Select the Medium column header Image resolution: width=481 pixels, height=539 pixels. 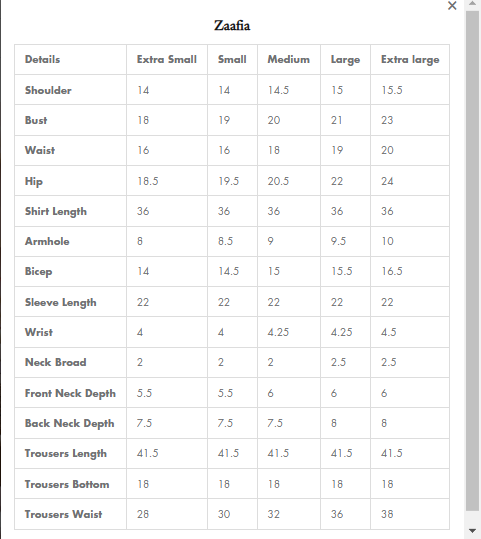(289, 59)
